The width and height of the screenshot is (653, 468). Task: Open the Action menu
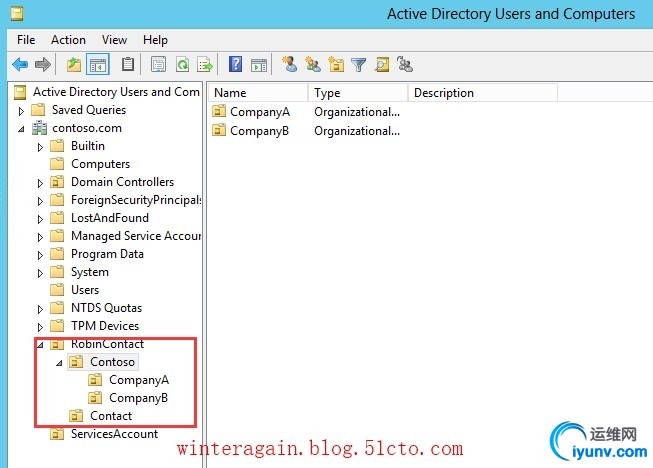click(68, 40)
